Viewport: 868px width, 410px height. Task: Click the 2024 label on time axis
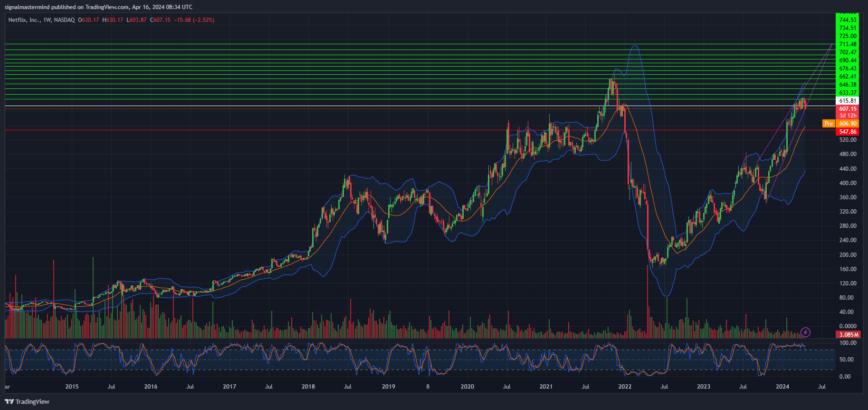pos(782,387)
